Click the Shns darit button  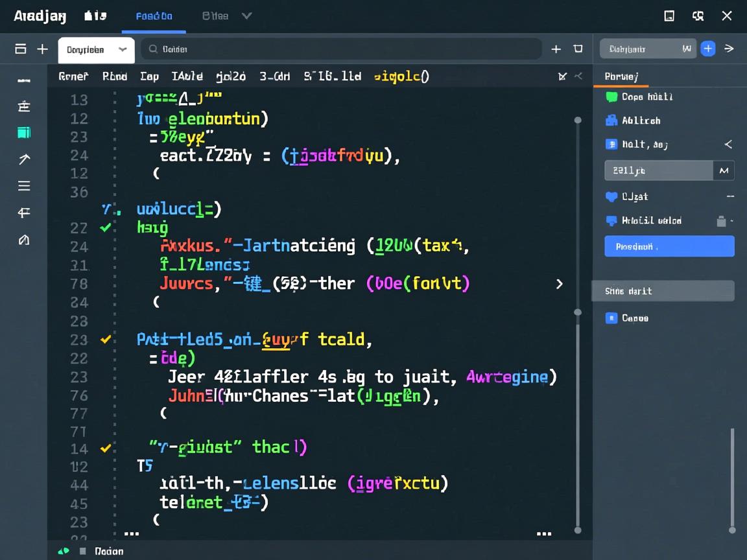pos(663,291)
